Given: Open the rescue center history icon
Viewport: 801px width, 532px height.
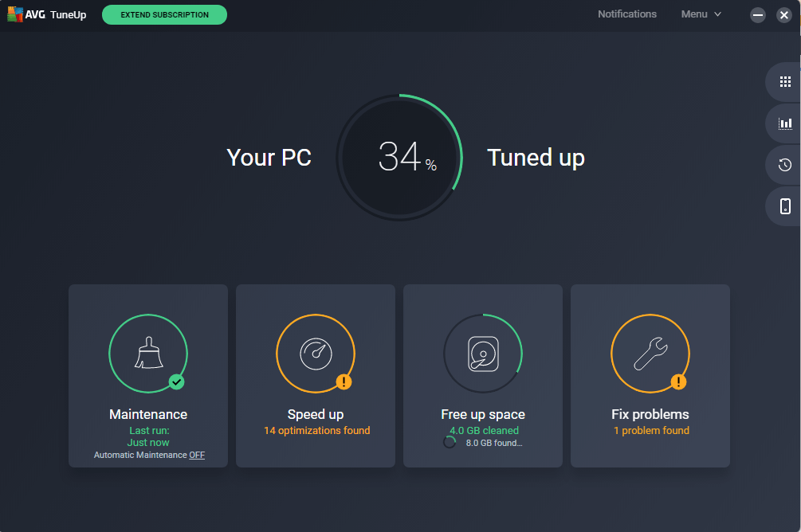Looking at the screenshot, I should [785, 165].
